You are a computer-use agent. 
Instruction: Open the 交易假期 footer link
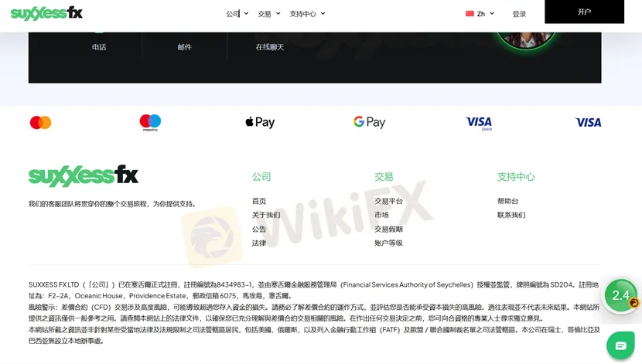pyautogui.click(x=388, y=229)
